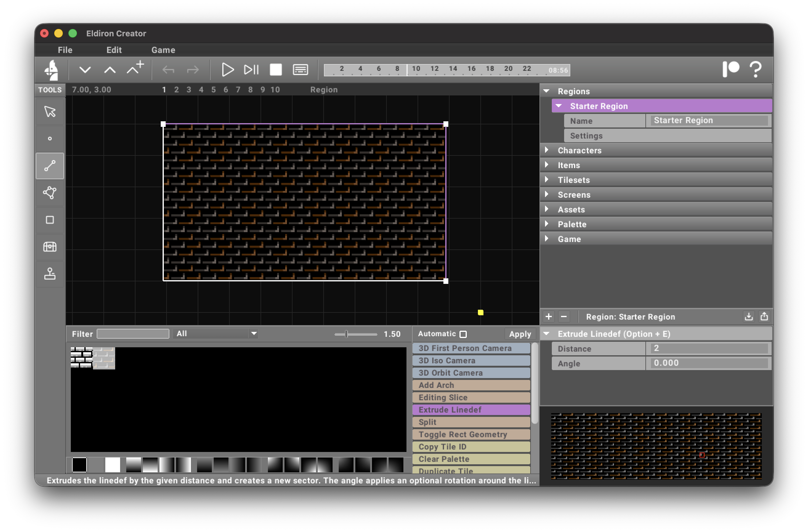Expand the Characters section

pyautogui.click(x=547, y=150)
